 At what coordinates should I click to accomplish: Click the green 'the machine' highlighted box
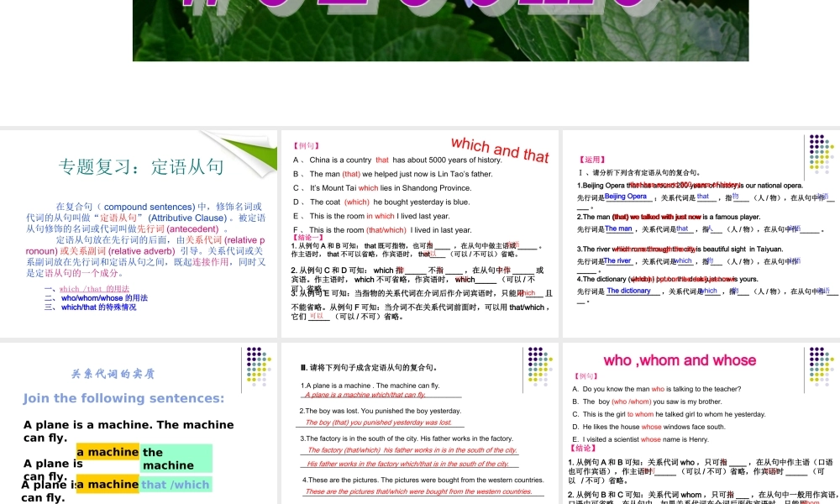pos(176,459)
